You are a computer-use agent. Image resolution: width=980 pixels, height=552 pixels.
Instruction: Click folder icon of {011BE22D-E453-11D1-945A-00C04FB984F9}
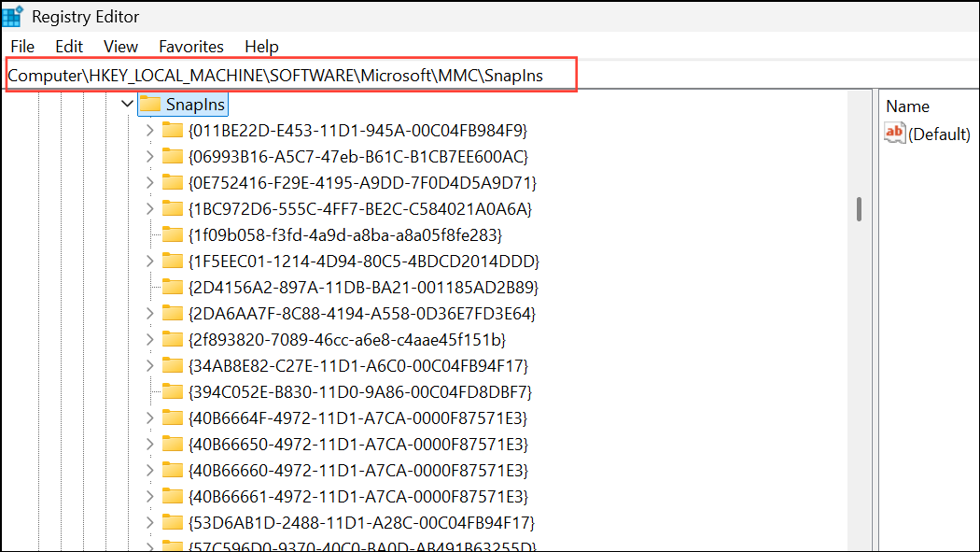click(x=173, y=130)
